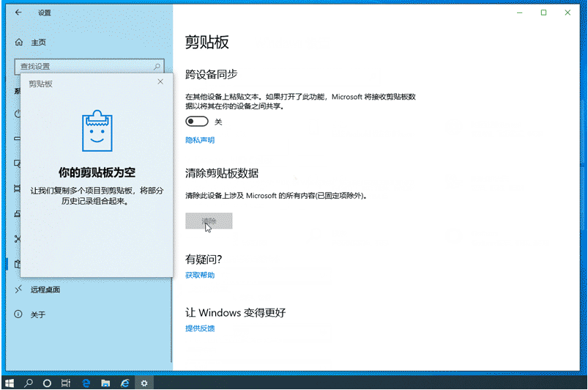Click the back arrow in Settings

click(18, 12)
